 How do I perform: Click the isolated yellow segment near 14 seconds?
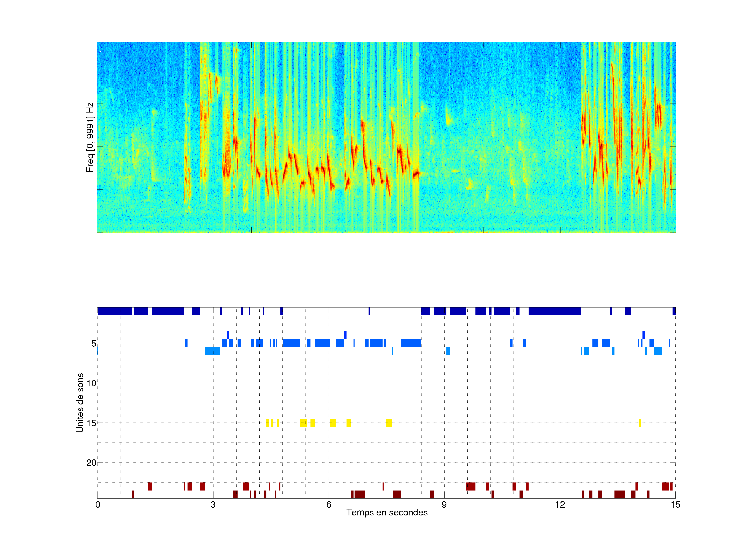(x=640, y=423)
